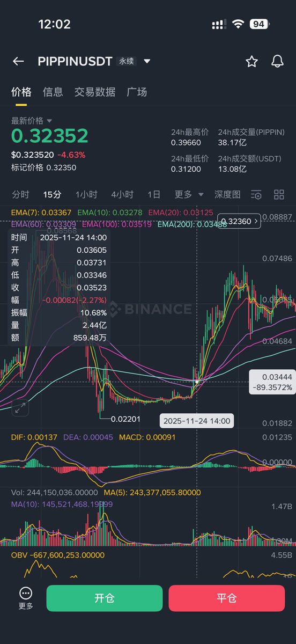The image size is (296, 644).
Task: Add PIPPINUSDT to favorites star
Action: (x=251, y=61)
